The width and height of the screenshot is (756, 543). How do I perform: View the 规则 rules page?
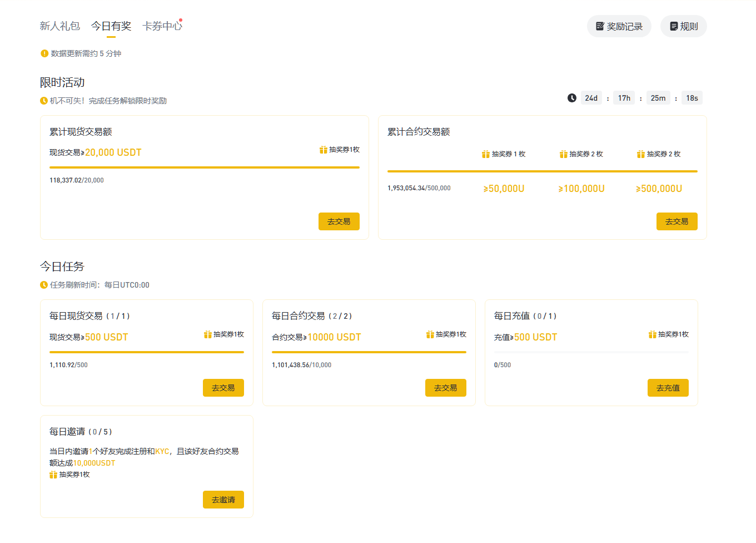coord(684,26)
